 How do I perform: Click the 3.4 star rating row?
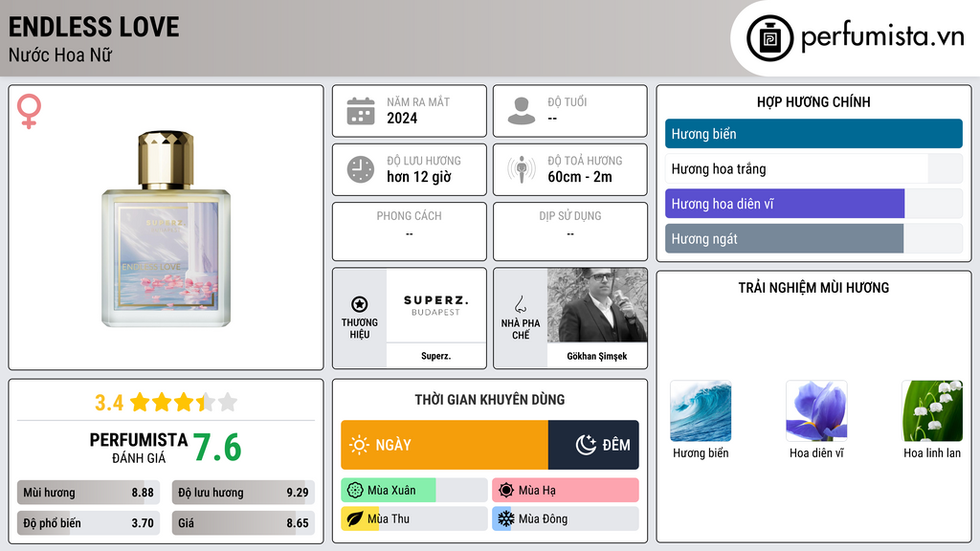coord(166,403)
